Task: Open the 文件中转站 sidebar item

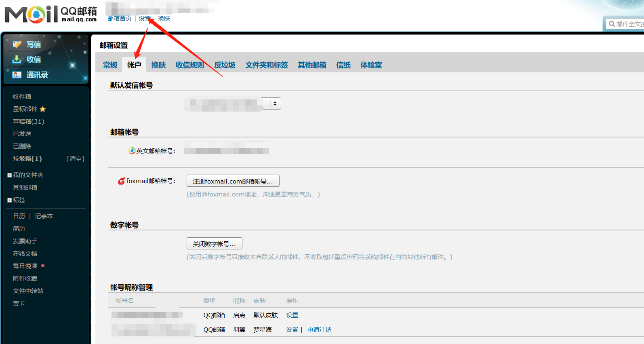Action: [28, 291]
